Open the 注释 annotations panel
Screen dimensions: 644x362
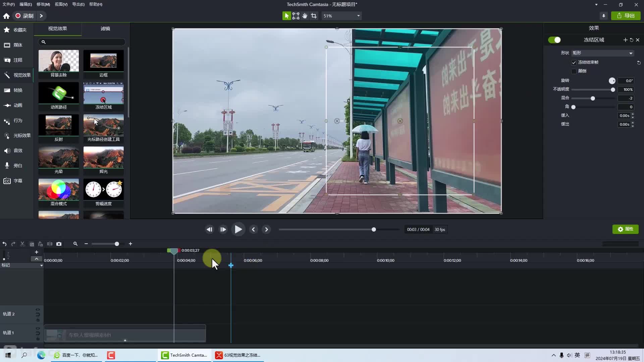[x=16, y=60]
